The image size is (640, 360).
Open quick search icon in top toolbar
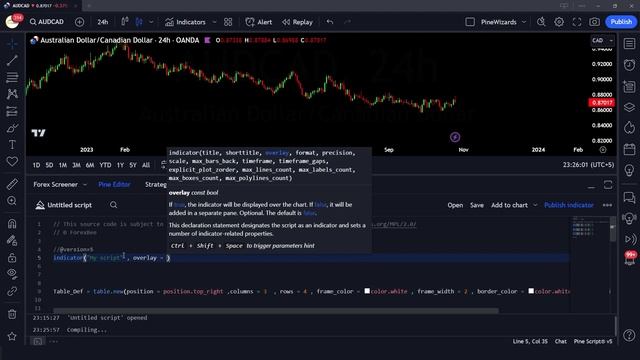tap(541, 22)
